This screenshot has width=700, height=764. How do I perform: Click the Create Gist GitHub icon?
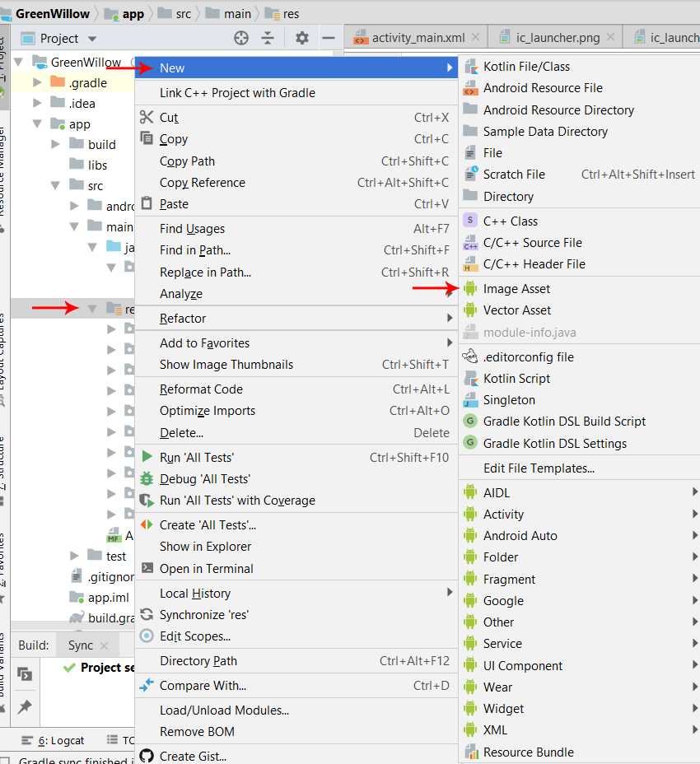(147, 756)
